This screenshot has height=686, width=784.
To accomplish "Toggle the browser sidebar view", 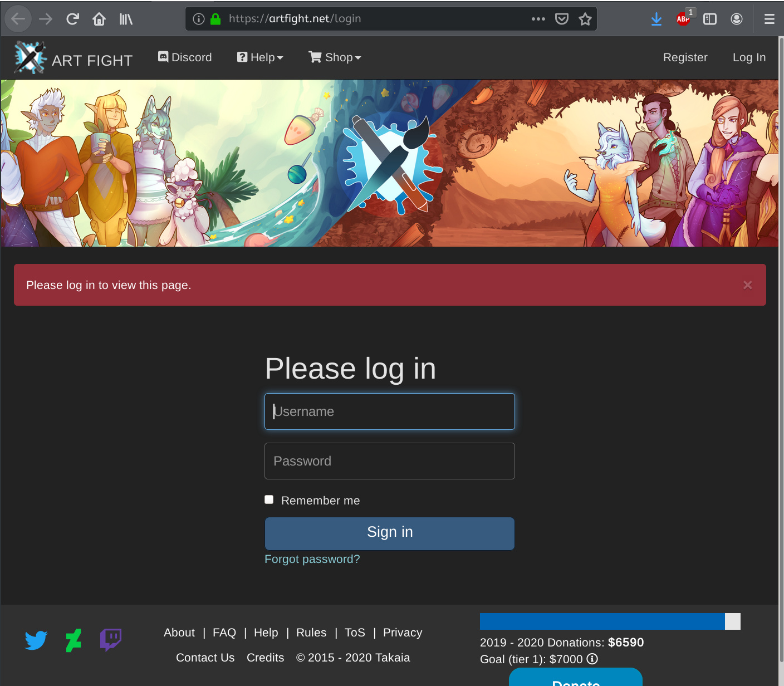I will [x=710, y=19].
